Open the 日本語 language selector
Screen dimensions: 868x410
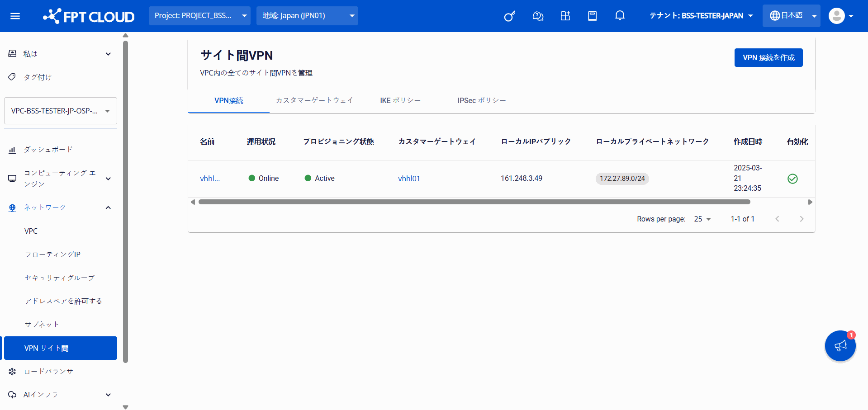[791, 16]
